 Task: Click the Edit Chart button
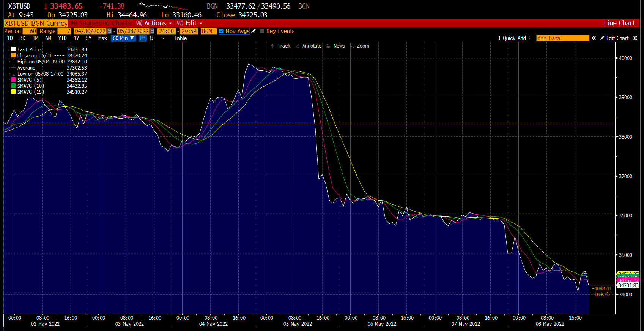(x=614, y=38)
